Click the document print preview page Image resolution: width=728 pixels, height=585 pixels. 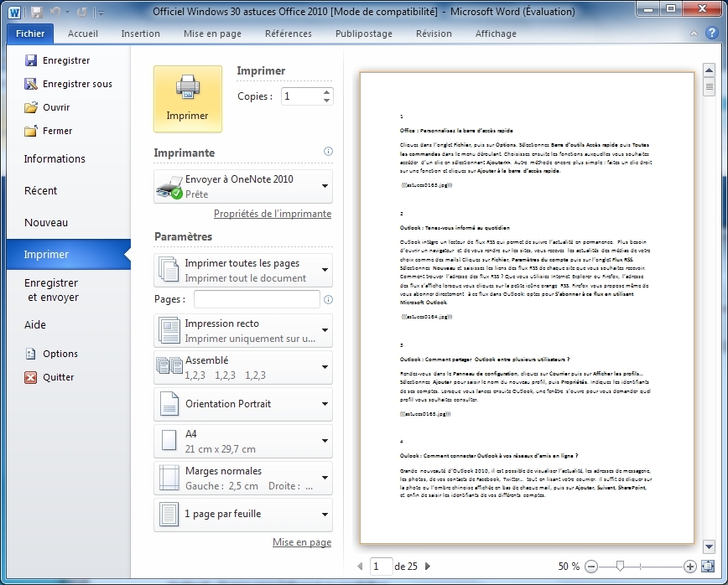527,308
